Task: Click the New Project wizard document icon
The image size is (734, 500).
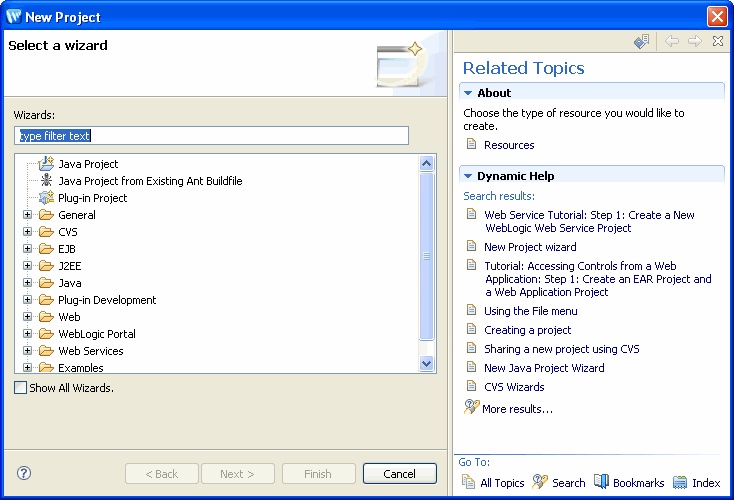Action: click(471, 246)
